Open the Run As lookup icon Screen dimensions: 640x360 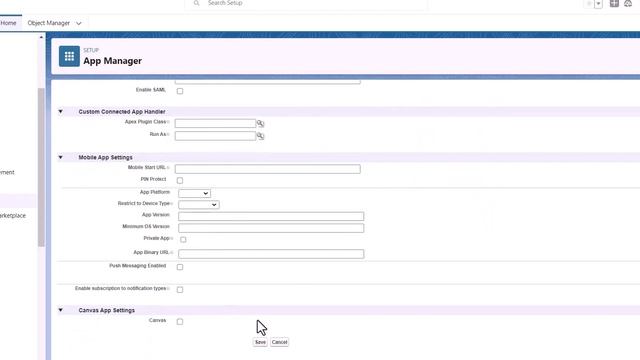[260, 136]
